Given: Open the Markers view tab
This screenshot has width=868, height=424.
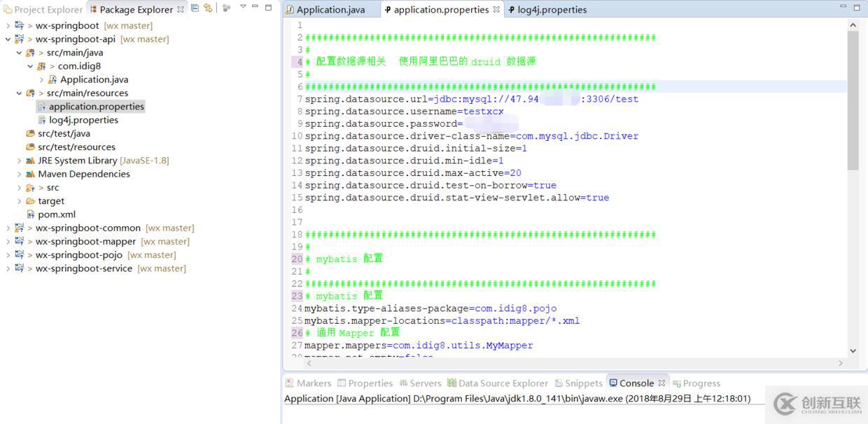Looking at the screenshot, I should coord(308,383).
